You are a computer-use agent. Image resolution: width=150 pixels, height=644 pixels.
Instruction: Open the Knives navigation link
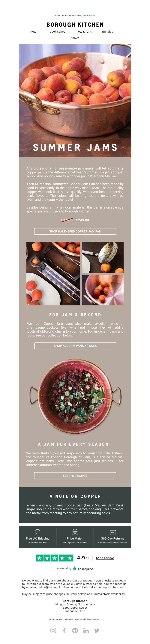(75, 38)
